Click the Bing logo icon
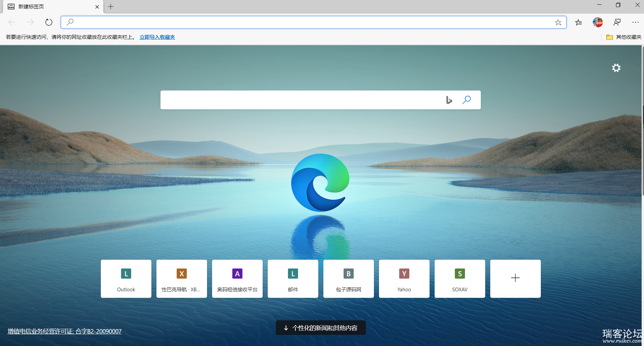The height and width of the screenshot is (346, 644). tap(449, 100)
